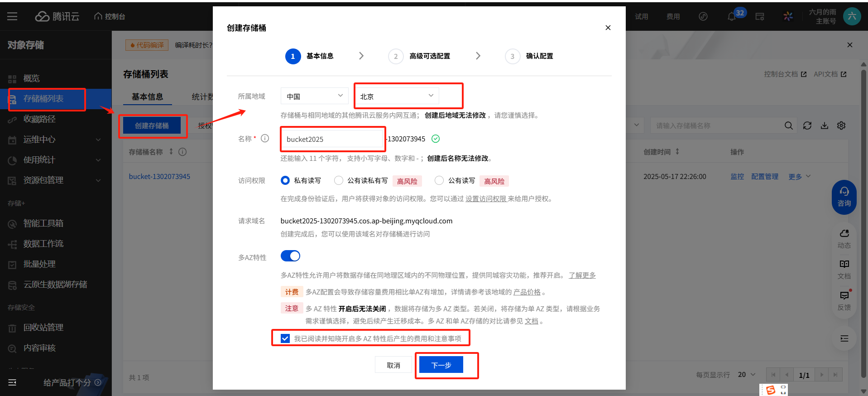Open the 北京 region dropdown
The height and width of the screenshot is (396, 868).
tap(397, 96)
